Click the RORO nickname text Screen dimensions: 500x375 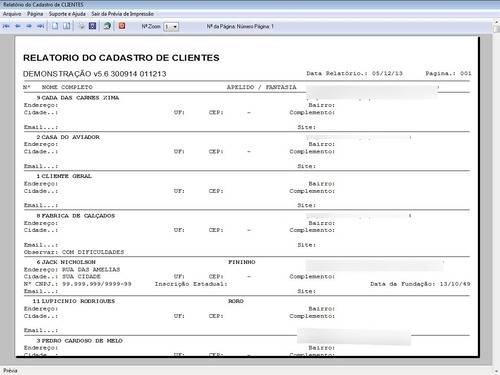[x=236, y=301]
